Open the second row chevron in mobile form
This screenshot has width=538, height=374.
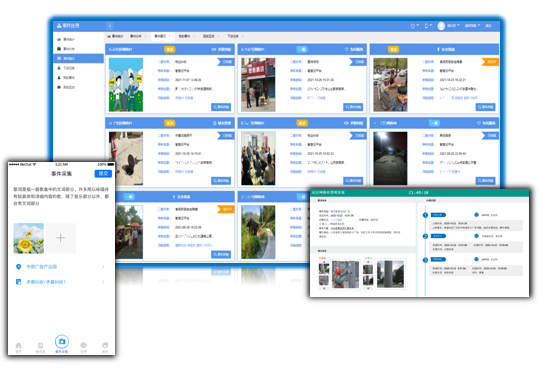pyautogui.click(x=103, y=282)
